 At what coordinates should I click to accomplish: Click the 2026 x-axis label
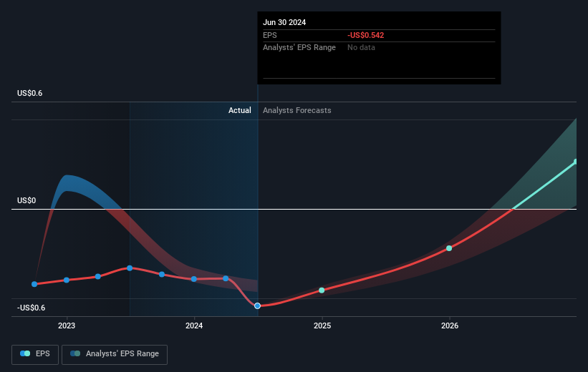tap(450, 325)
